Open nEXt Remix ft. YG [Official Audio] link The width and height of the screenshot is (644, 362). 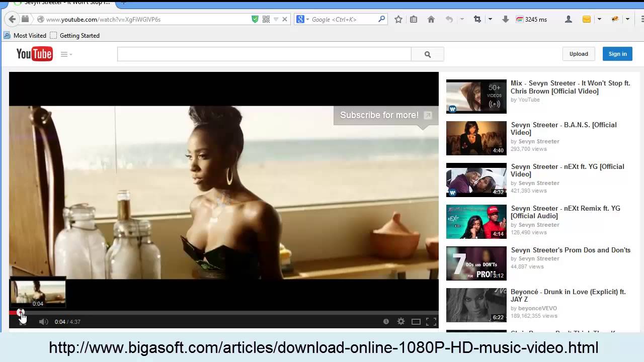(x=566, y=212)
